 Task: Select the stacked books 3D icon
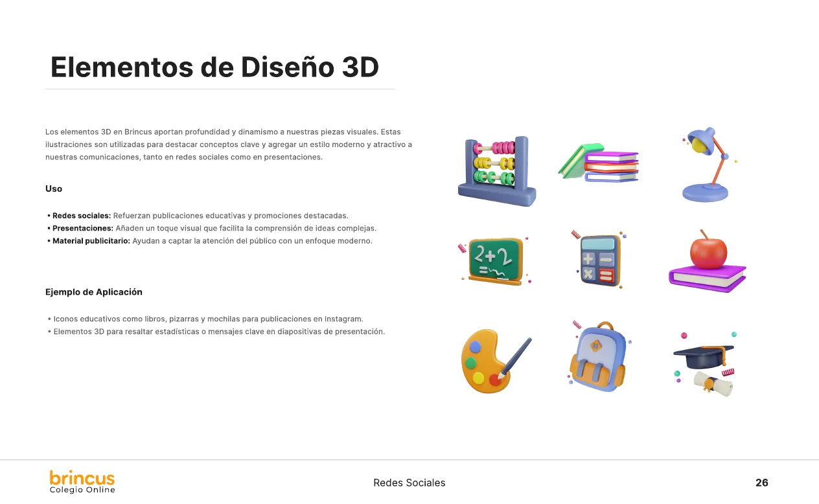[599, 163]
